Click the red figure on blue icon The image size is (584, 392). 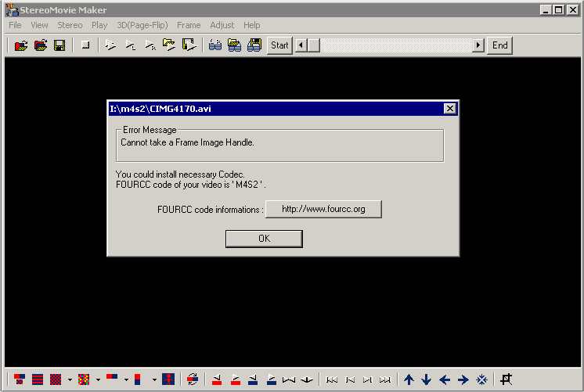coord(168,379)
